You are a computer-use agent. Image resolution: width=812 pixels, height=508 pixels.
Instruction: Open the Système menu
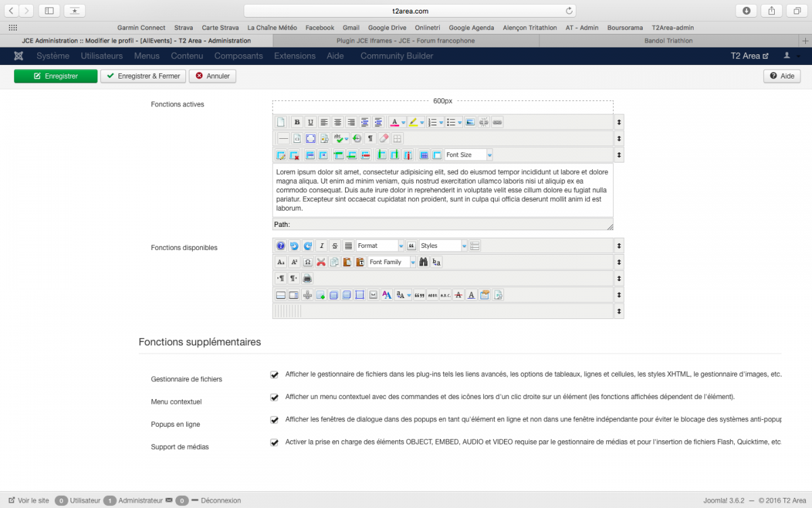[x=53, y=56]
